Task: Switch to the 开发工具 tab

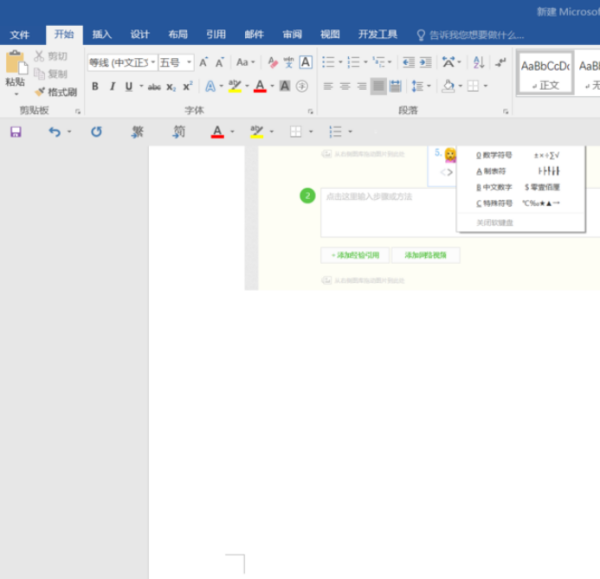Action: point(378,35)
